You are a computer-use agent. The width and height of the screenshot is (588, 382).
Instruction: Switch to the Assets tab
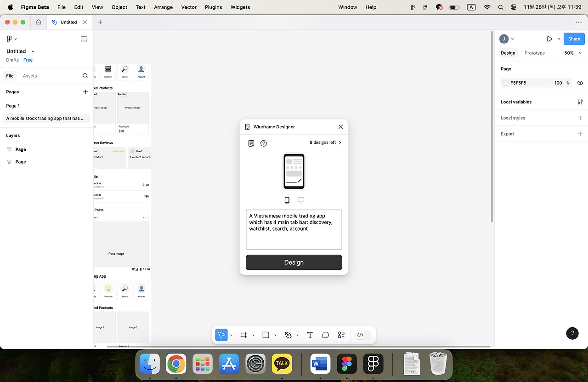(30, 76)
